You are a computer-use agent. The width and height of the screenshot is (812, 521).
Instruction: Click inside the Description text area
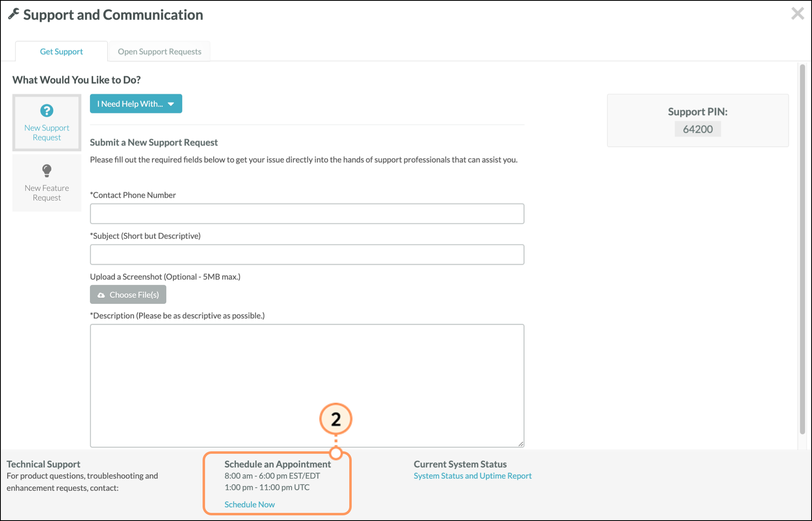(307, 386)
